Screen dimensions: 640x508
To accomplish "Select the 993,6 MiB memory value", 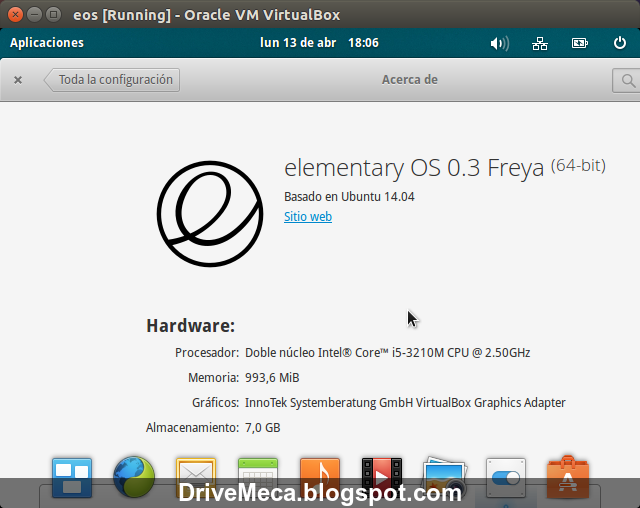I will click(272, 378).
